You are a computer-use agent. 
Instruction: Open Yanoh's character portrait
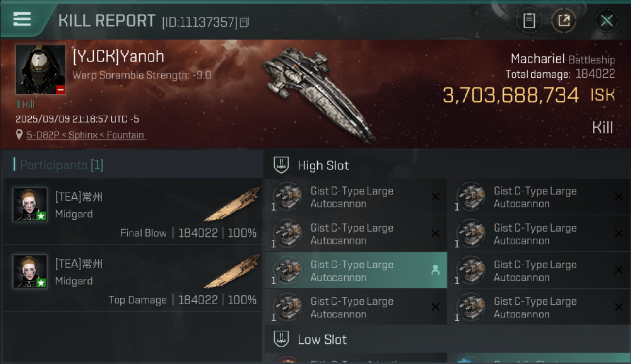pyautogui.click(x=40, y=69)
